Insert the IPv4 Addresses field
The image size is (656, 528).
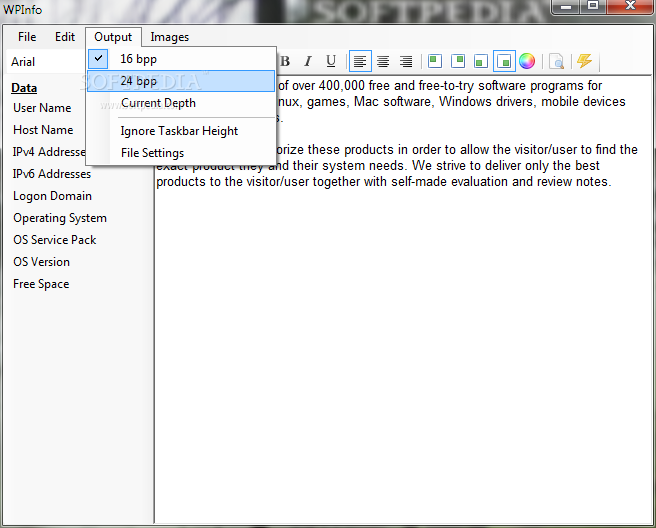pos(49,152)
